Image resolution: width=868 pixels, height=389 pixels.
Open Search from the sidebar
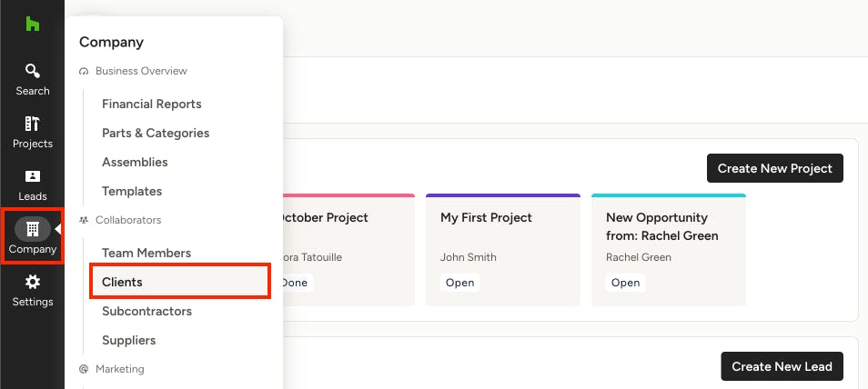(33, 79)
